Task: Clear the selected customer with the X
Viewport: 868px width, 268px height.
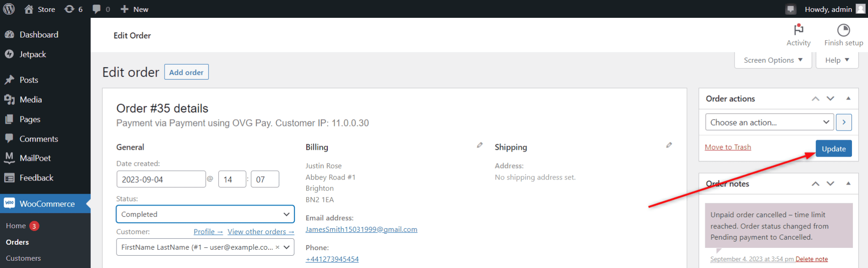Action: [277, 247]
